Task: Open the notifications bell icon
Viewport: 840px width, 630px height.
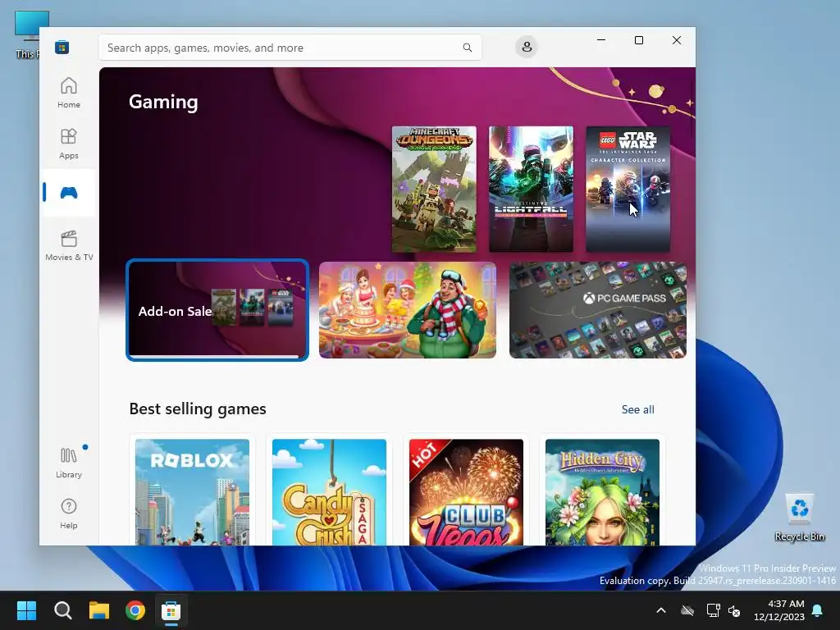Action: pos(818,610)
